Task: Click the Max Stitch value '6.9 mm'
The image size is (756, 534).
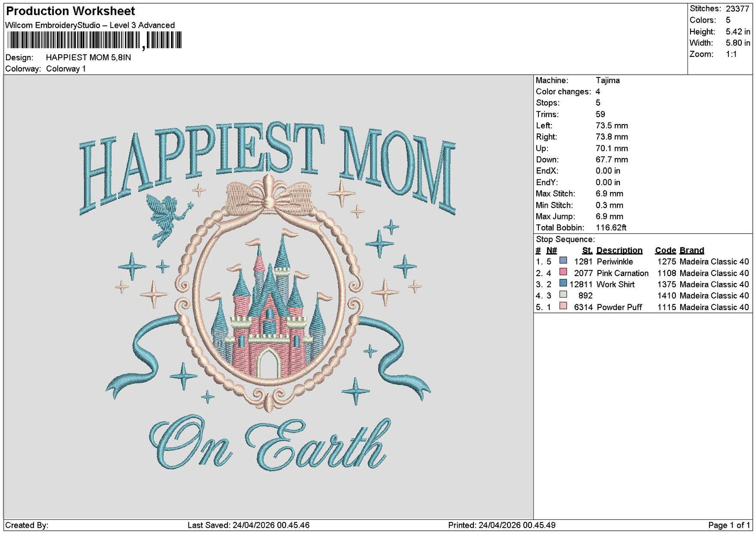Action: (610, 194)
